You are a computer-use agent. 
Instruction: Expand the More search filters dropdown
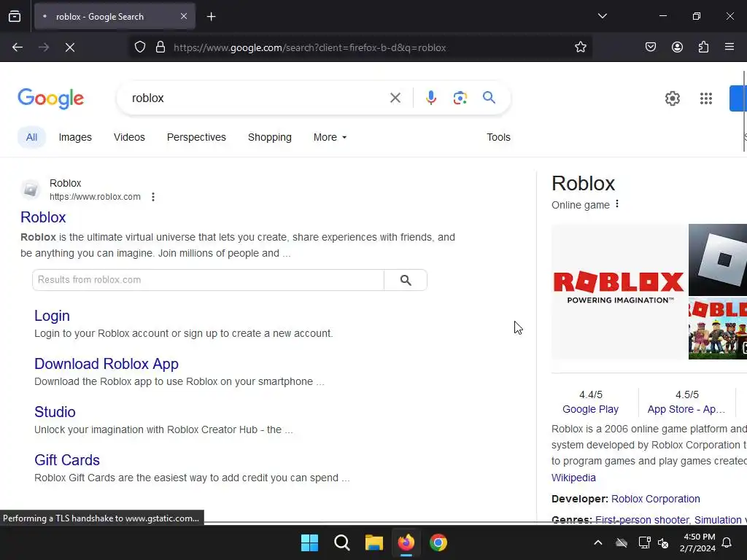tap(330, 137)
